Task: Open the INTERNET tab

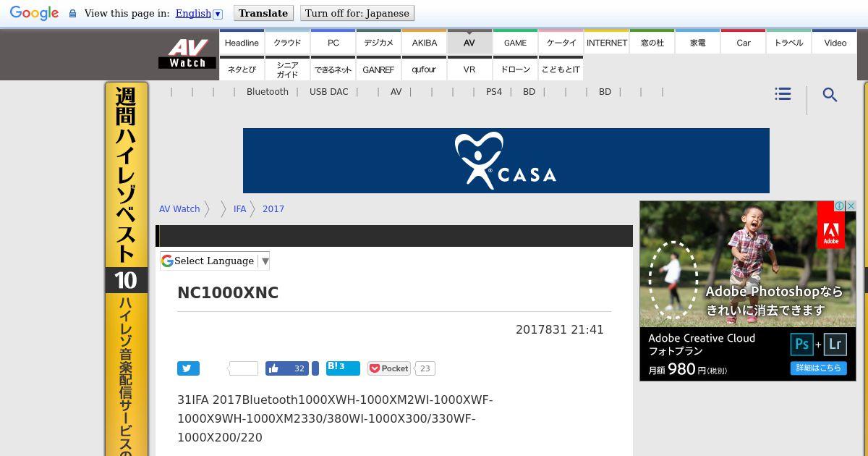Action: pyautogui.click(x=607, y=43)
